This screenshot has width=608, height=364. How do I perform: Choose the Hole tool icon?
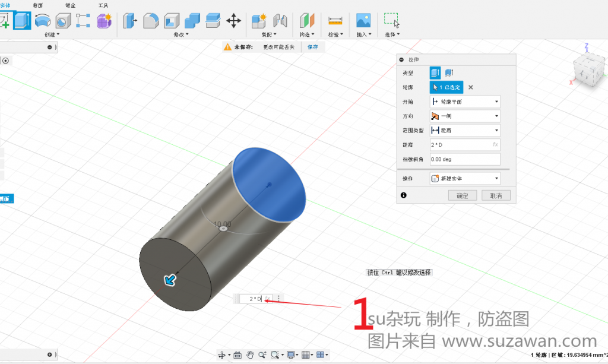tap(63, 21)
